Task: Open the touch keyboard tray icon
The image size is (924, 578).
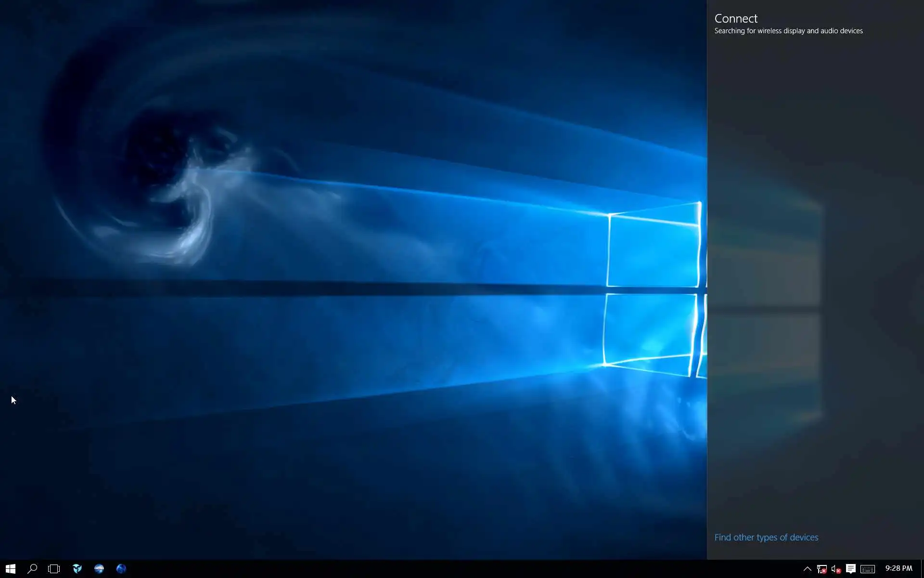Action: click(x=867, y=569)
